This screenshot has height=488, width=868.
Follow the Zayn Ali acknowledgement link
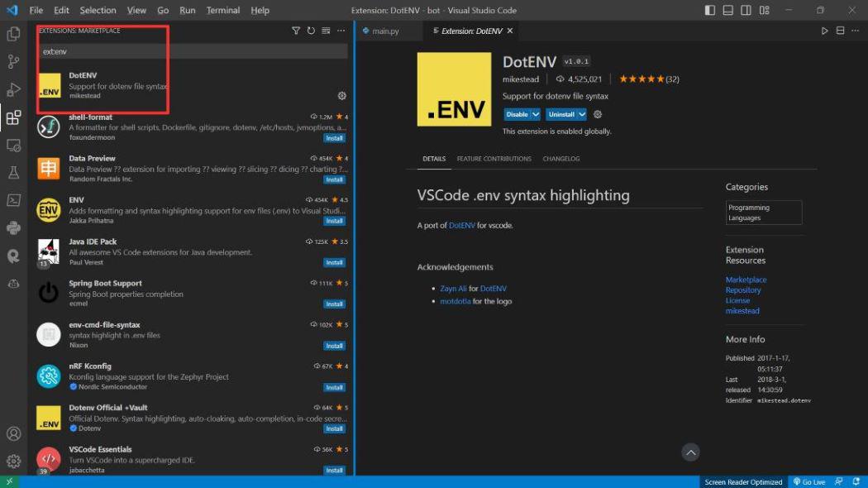453,289
